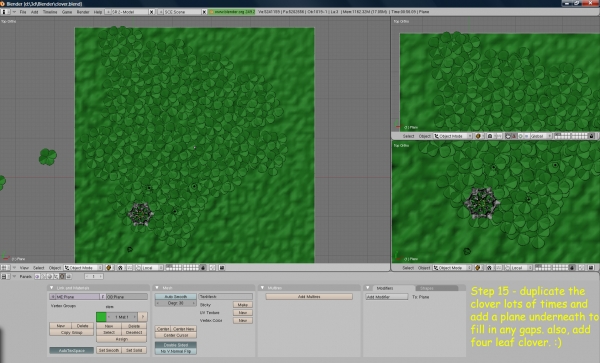Collapse the Mesh panel

tap(157, 288)
